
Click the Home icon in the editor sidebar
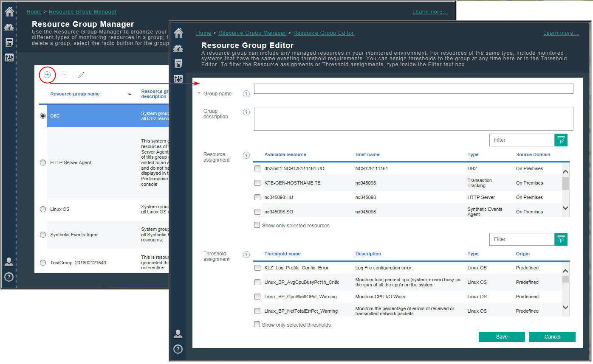tap(178, 33)
